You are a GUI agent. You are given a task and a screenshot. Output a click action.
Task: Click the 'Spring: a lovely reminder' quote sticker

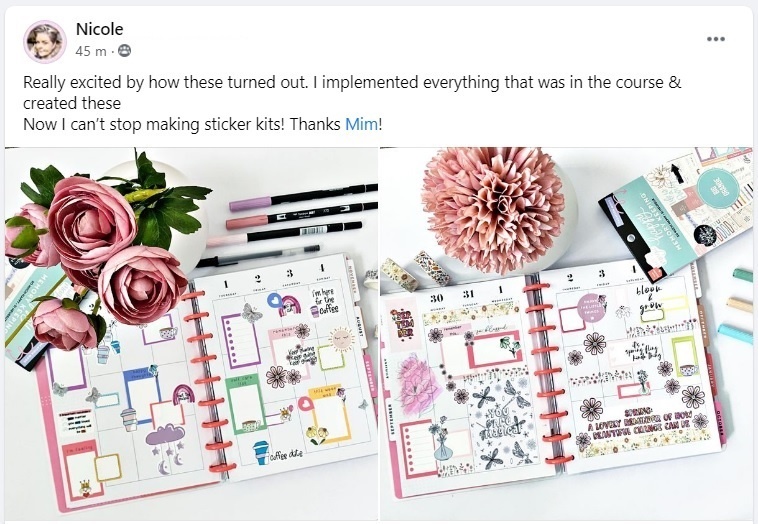tap(640, 425)
